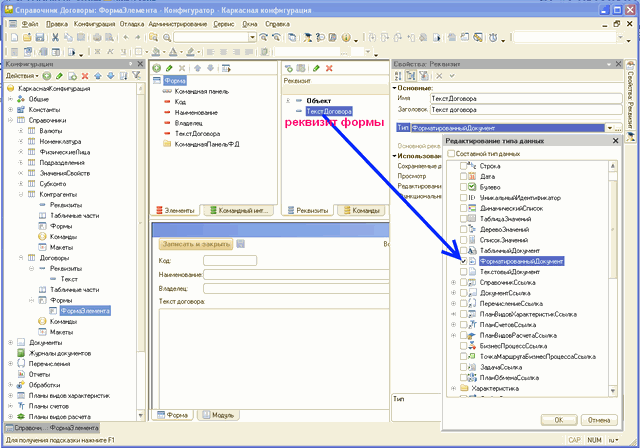Click the Заголовок input field

point(526,110)
